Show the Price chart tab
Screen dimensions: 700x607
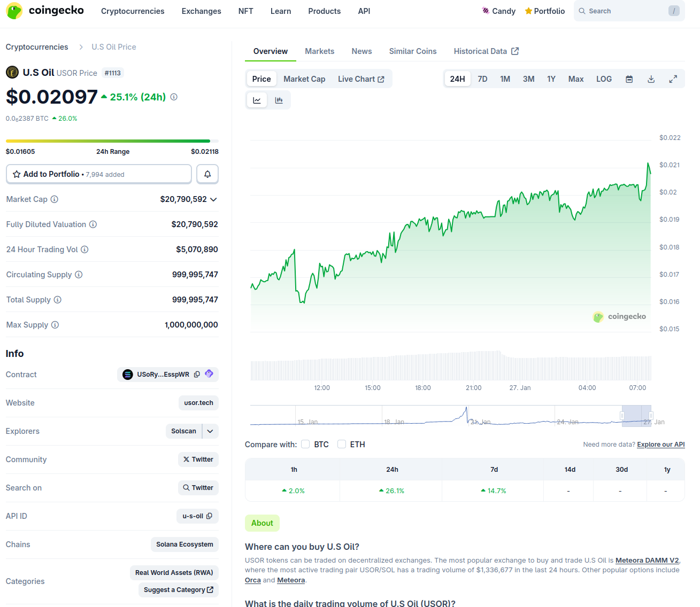(261, 79)
